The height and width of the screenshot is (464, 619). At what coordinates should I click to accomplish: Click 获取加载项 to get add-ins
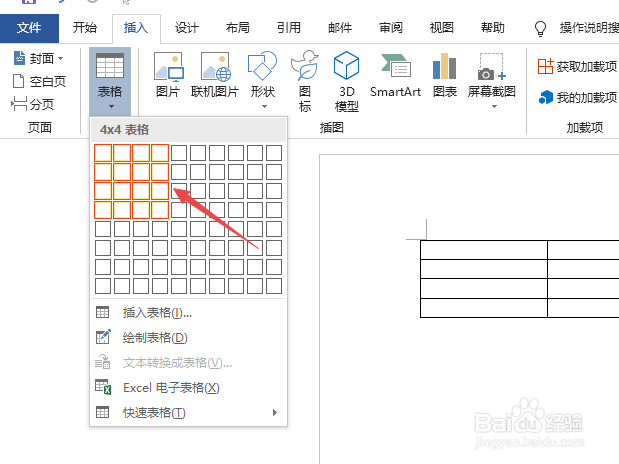click(577, 66)
